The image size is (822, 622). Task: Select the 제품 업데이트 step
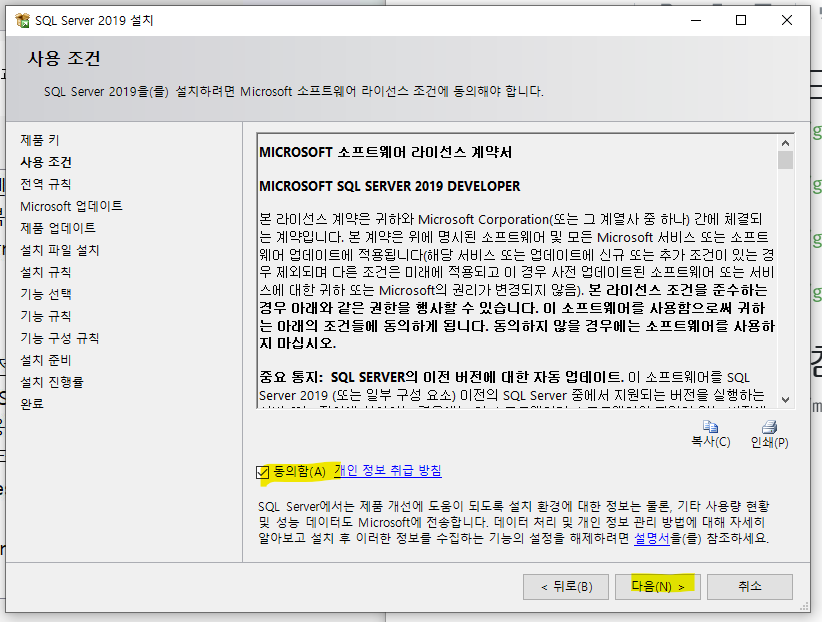click(58, 228)
